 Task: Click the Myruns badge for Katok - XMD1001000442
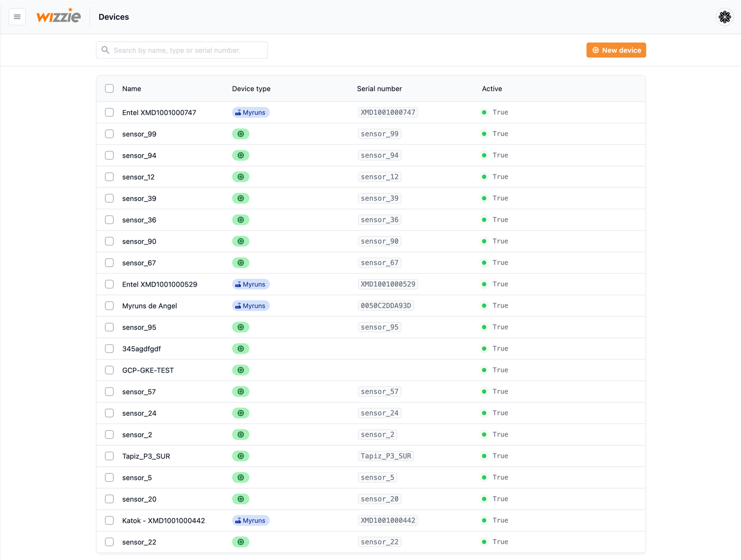point(250,521)
